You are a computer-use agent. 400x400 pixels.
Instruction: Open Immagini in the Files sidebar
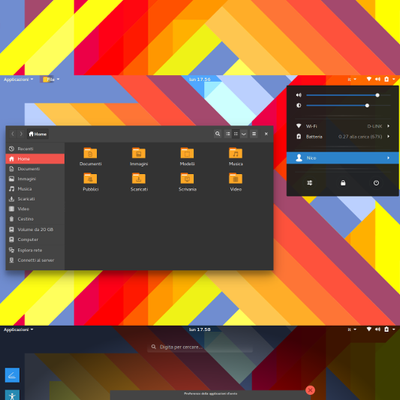35,179
